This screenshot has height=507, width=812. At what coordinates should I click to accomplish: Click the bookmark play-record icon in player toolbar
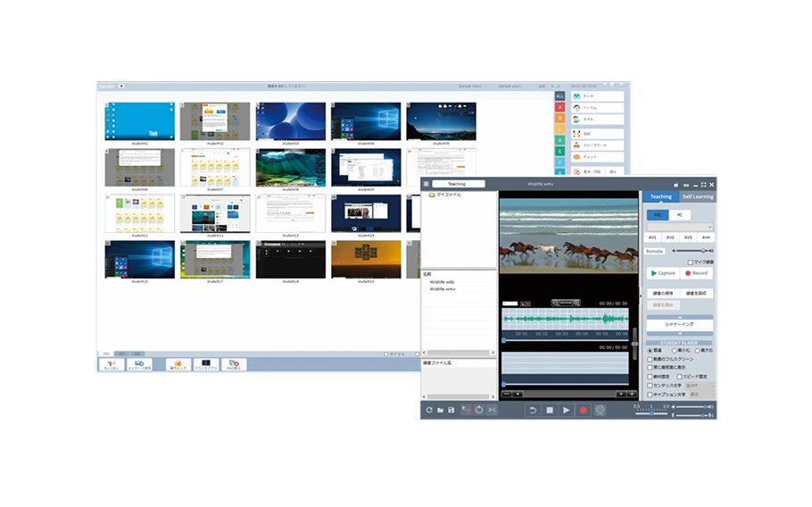(x=466, y=410)
